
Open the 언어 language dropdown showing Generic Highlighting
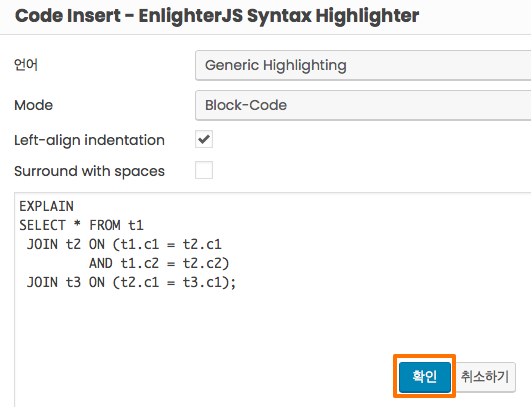(x=363, y=65)
